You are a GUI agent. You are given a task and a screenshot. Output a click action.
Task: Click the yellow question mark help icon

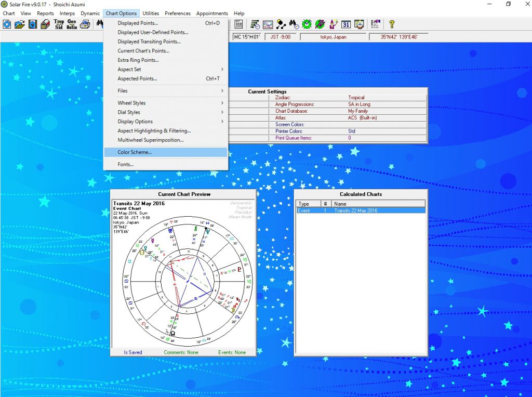[392, 24]
